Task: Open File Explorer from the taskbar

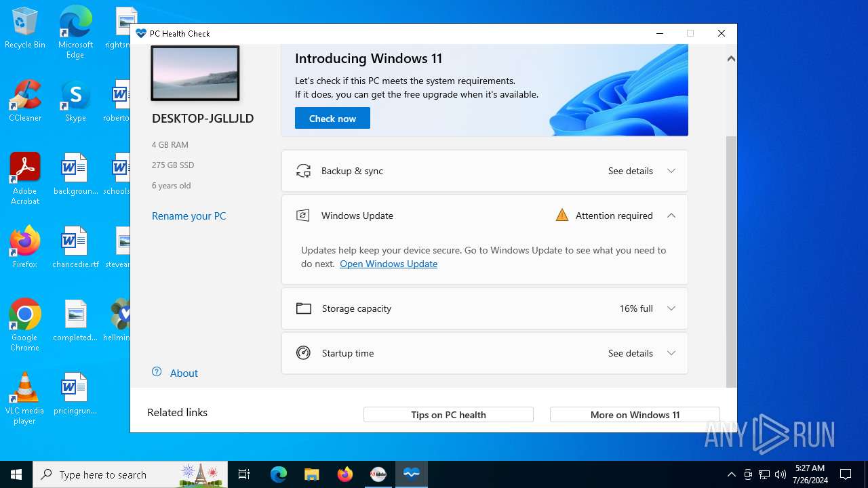Action: (311, 474)
